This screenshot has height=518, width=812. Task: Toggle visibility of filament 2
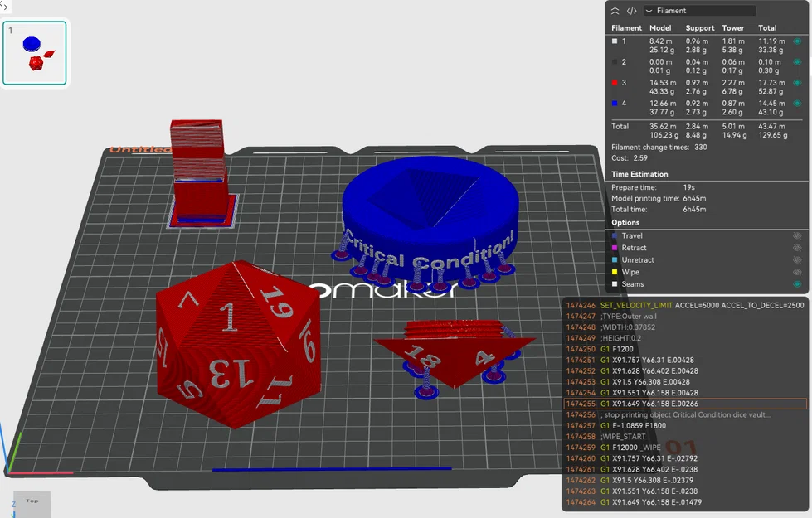(x=798, y=61)
